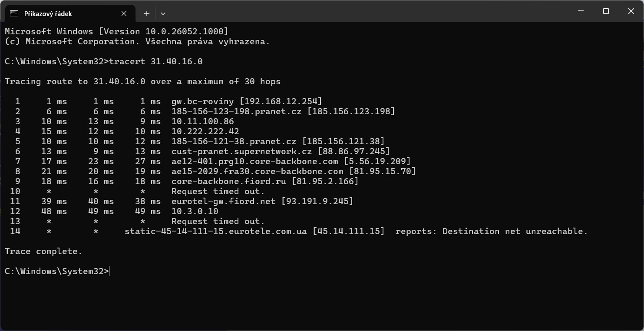
Task: Click the Destination net unreachable message
Action: click(x=515, y=232)
